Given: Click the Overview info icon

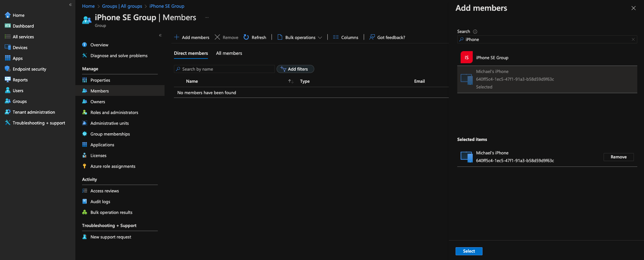Looking at the screenshot, I should pos(84,45).
